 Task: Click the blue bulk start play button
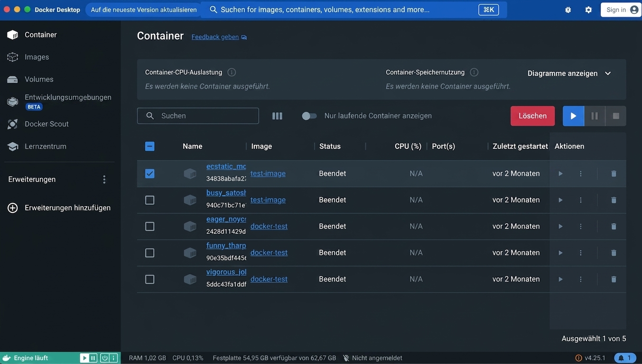573,116
